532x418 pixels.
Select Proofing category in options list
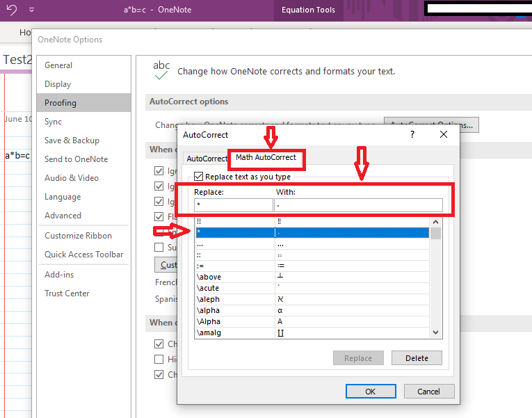tap(83, 103)
